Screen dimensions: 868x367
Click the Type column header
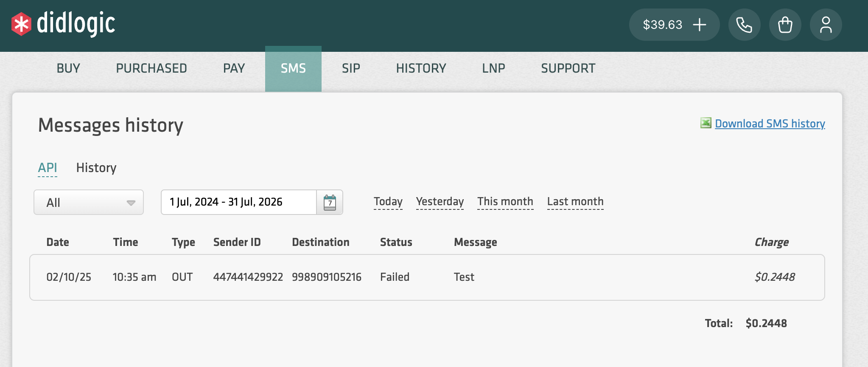coord(183,242)
